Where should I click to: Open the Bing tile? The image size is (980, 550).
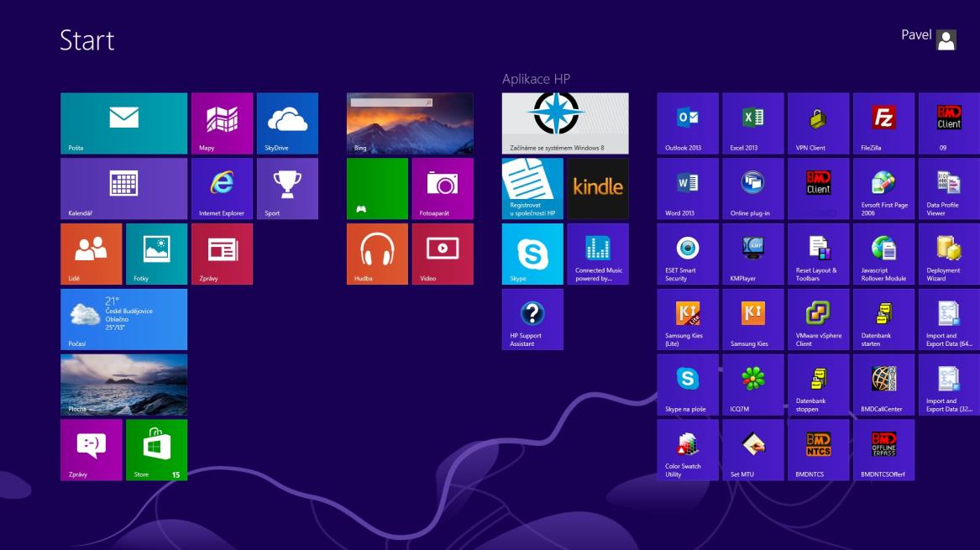click(x=410, y=123)
